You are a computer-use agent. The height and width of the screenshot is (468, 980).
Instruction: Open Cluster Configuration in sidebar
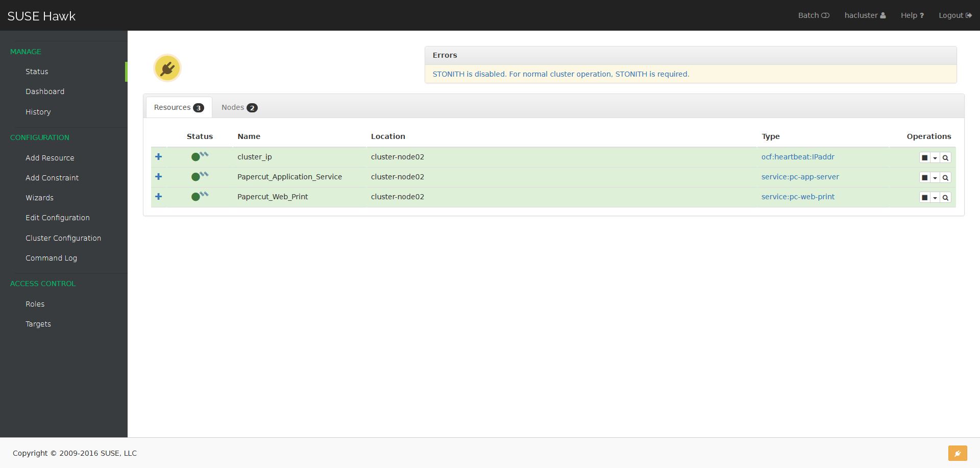coord(63,238)
